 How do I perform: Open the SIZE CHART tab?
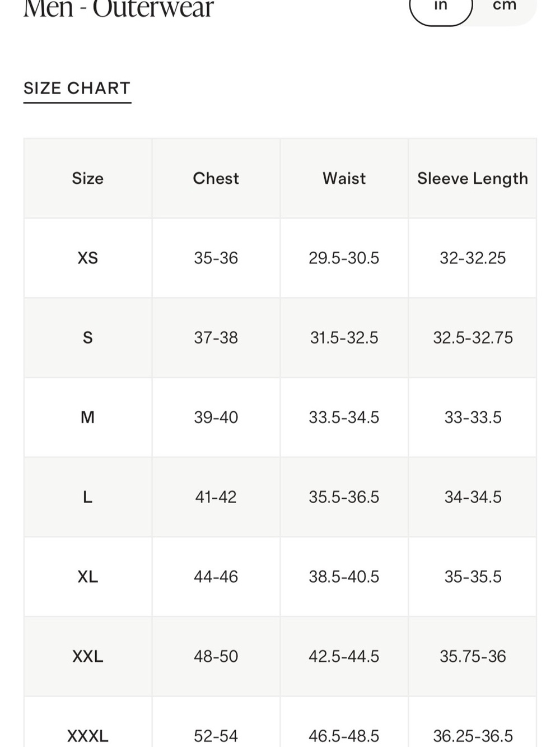click(x=77, y=89)
